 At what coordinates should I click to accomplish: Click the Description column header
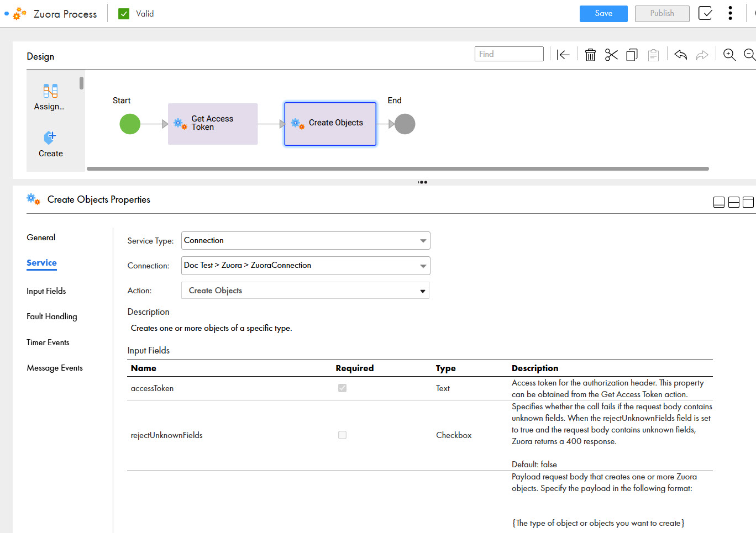click(535, 368)
